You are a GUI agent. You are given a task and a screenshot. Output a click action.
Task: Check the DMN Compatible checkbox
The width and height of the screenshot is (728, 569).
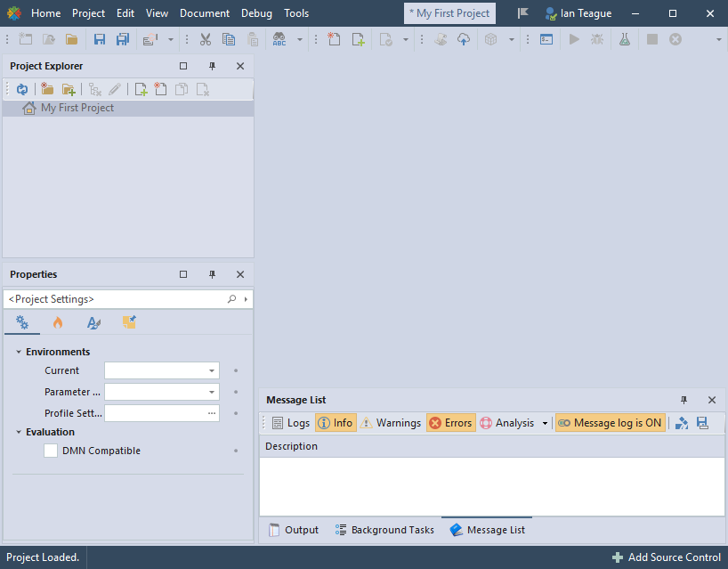pyautogui.click(x=51, y=451)
